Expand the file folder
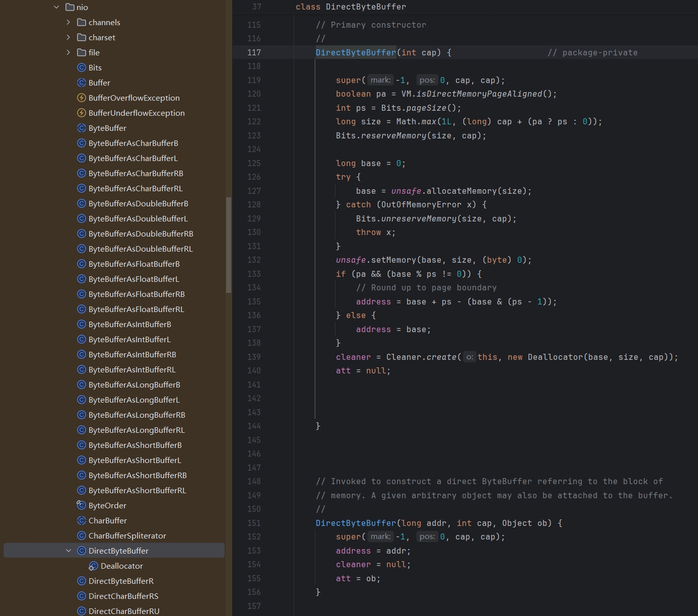698x616 pixels. pos(68,52)
